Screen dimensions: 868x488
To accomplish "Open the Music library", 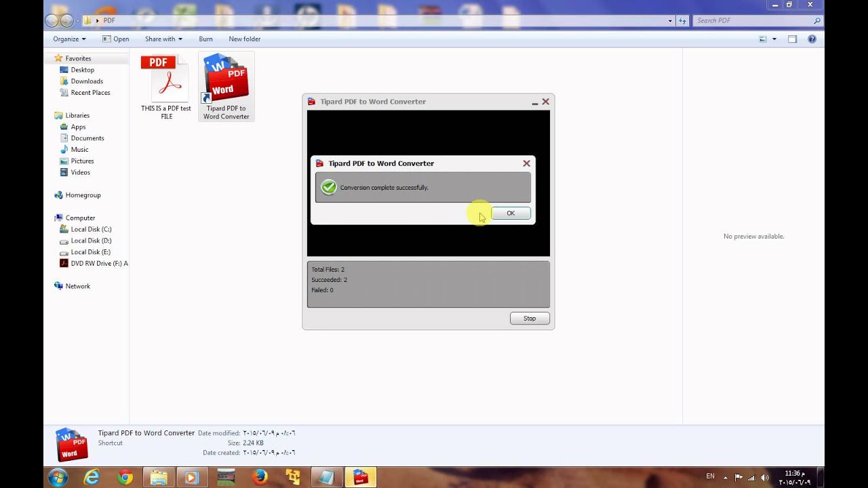I will 79,150.
